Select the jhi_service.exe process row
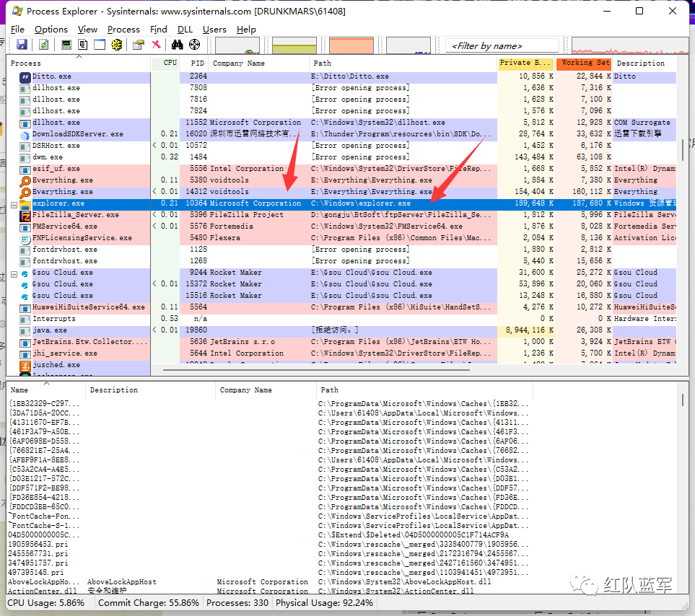This screenshot has width=695, height=616. 342,354
